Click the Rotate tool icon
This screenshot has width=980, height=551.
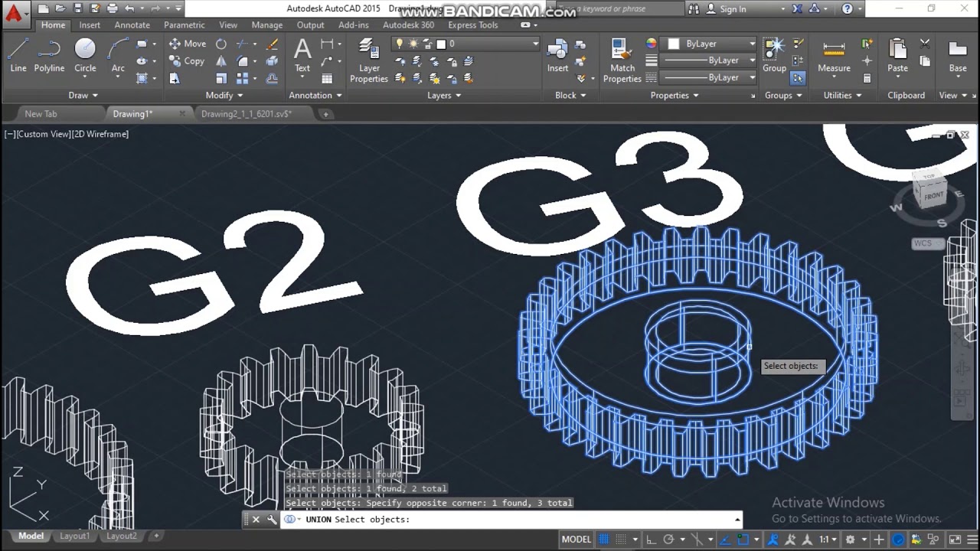click(x=221, y=44)
